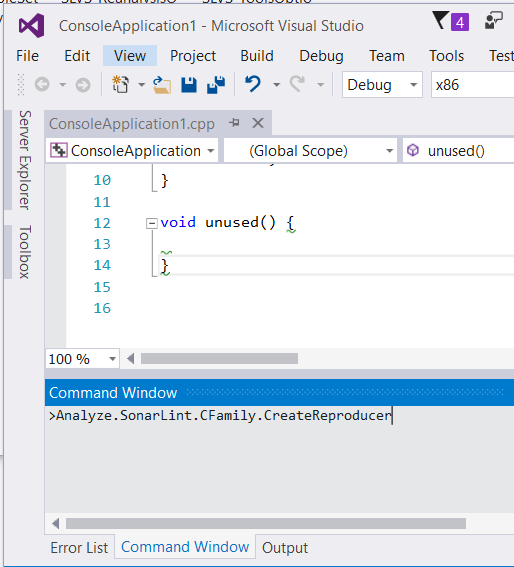The height and width of the screenshot is (567, 514).
Task: Open the Redo history dropdown arrow
Action: (x=320, y=85)
